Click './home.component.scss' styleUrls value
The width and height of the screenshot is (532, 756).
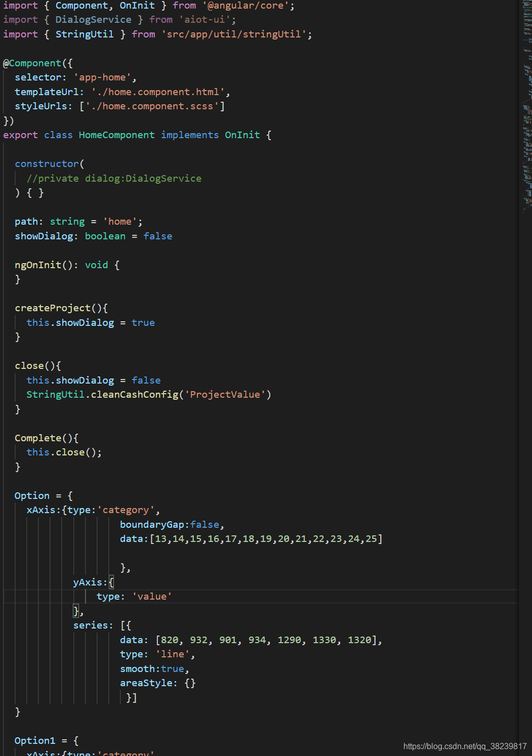[152, 106]
